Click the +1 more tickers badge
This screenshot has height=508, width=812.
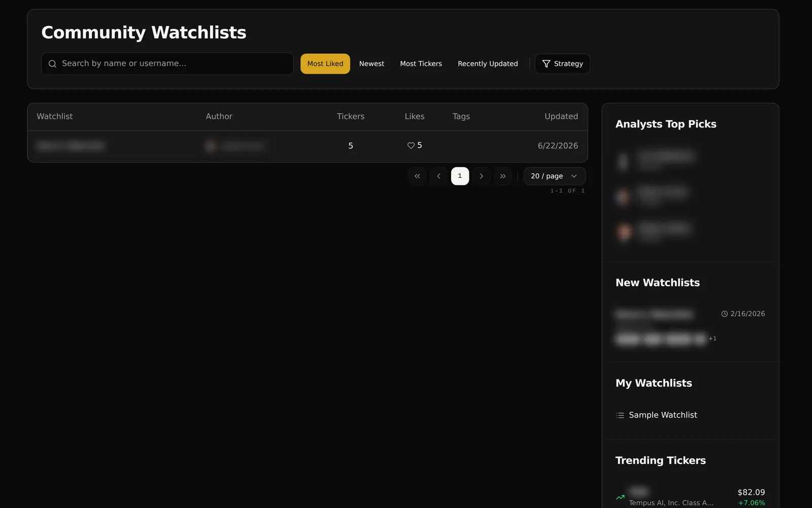pyautogui.click(x=713, y=338)
